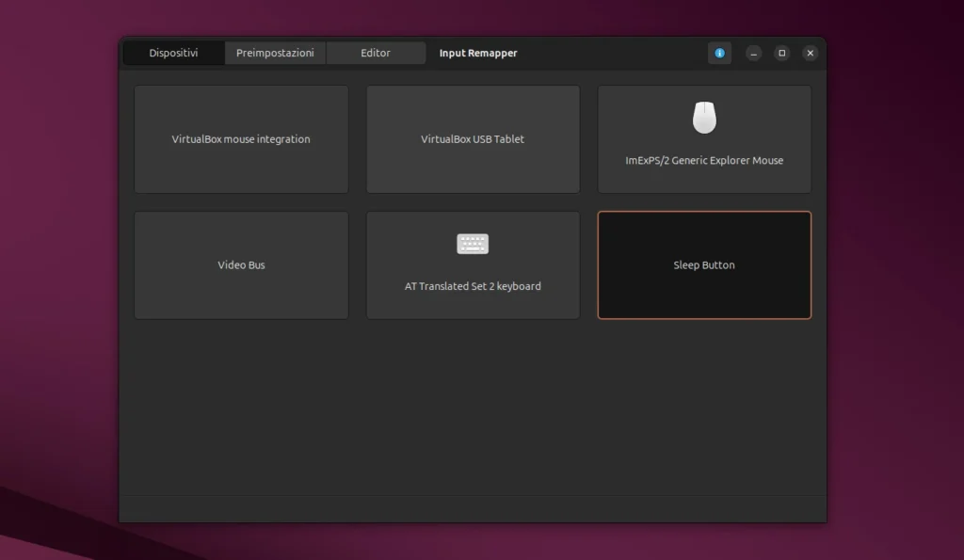This screenshot has height=560, width=964.
Task: Open the Editor tab
Action: [376, 53]
